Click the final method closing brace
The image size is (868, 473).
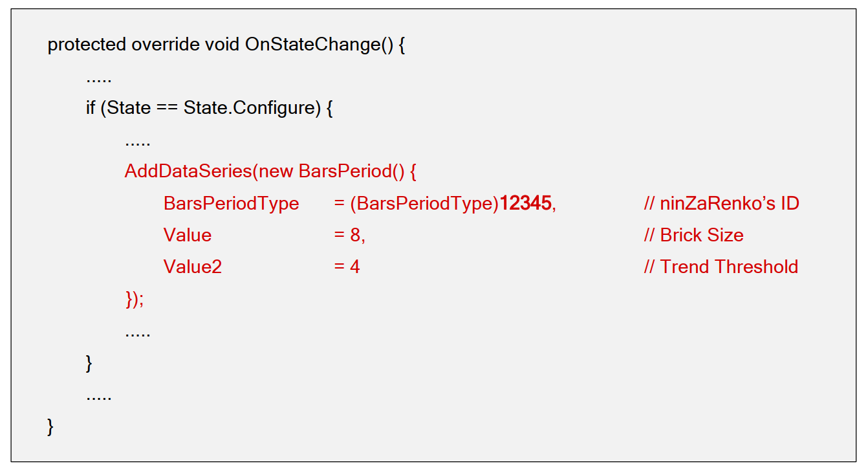tap(50, 426)
